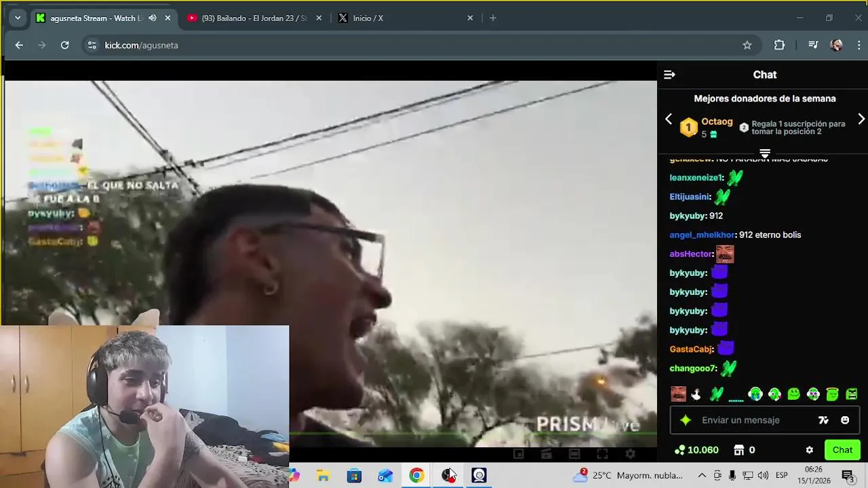Collapse the Kick chat panel

tap(669, 75)
